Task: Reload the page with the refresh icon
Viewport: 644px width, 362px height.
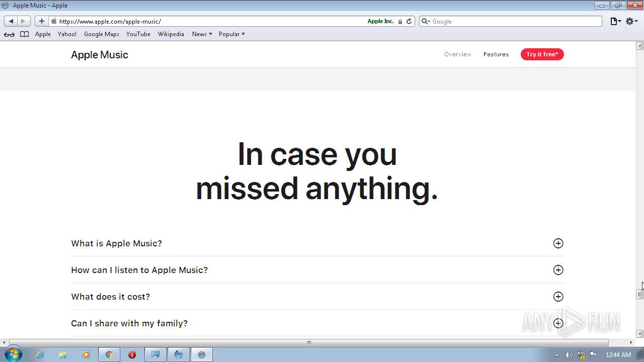Action: pyautogui.click(x=409, y=21)
